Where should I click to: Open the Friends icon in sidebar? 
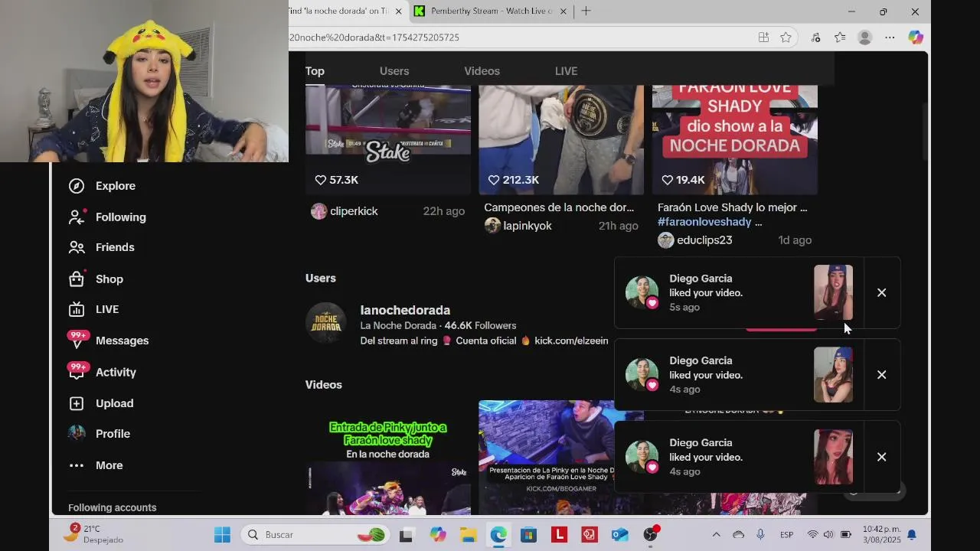tap(77, 247)
